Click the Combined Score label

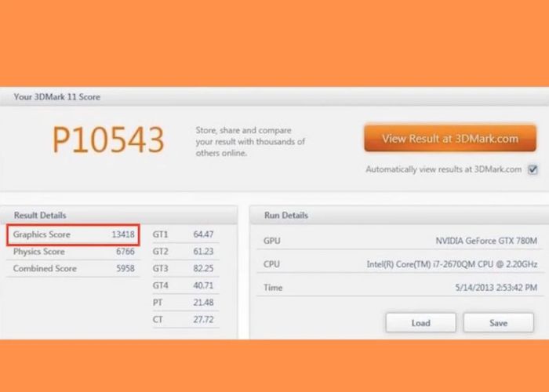45,268
